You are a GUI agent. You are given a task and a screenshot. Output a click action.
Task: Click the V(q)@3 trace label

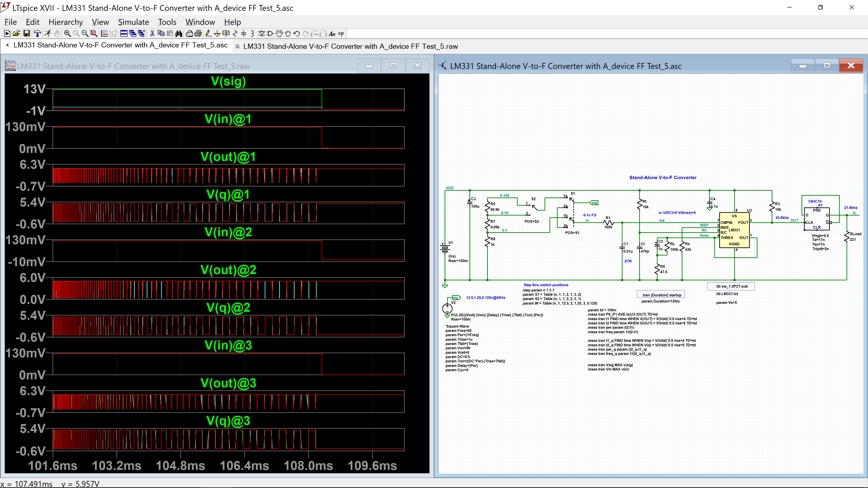pos(228,421)
